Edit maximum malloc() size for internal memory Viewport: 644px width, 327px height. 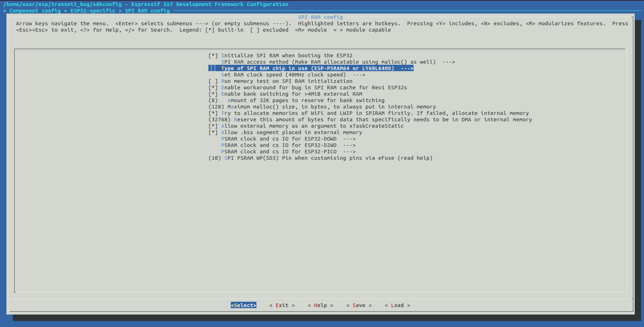(322, 107)
